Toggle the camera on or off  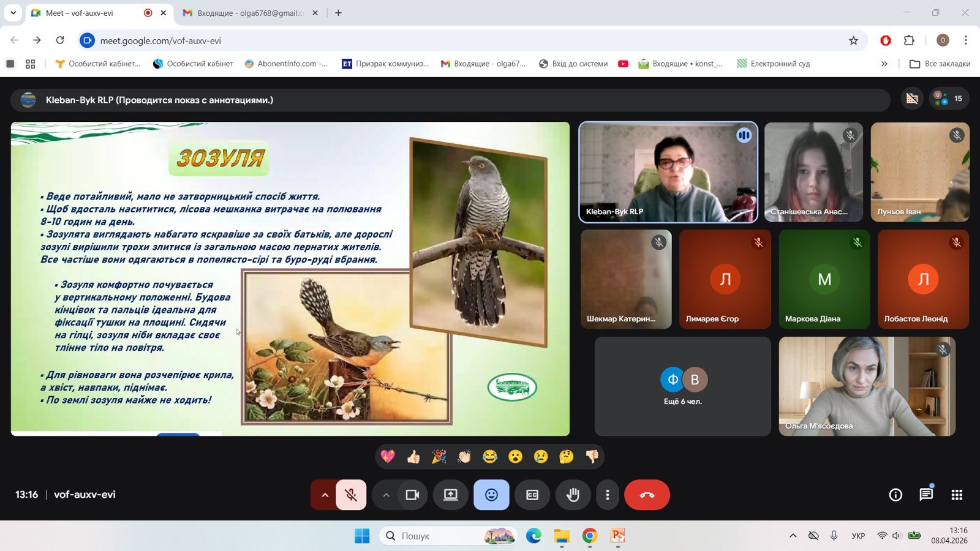(x=412, y=495)
